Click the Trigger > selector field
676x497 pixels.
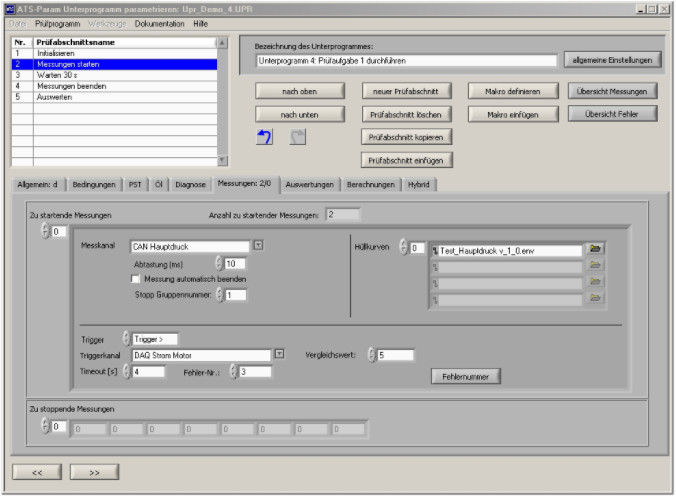pyautogui.click(x=155, y=340)
